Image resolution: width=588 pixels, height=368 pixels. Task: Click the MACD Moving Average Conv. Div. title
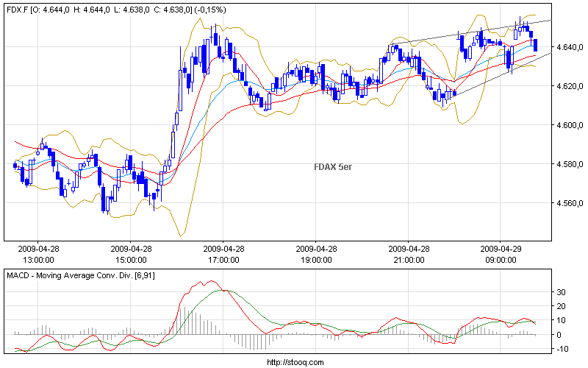pos(81,275)
